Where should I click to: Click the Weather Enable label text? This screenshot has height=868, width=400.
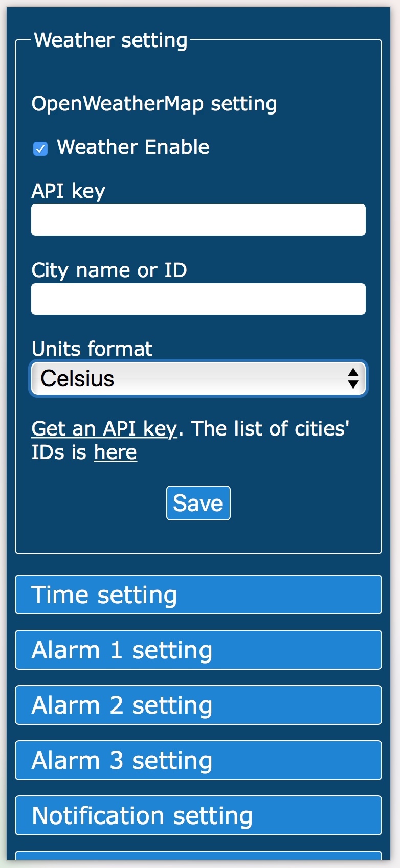click(x=133, y=147)
